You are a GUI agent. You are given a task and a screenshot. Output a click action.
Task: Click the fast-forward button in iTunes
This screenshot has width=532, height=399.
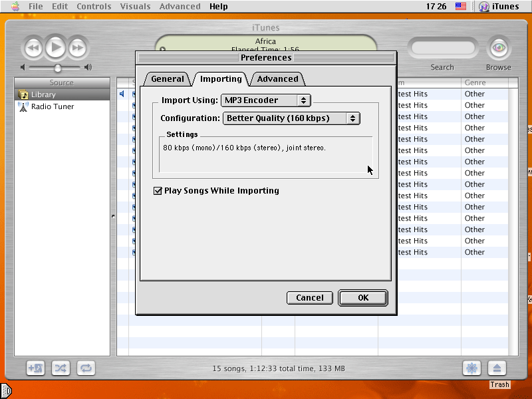78,47
